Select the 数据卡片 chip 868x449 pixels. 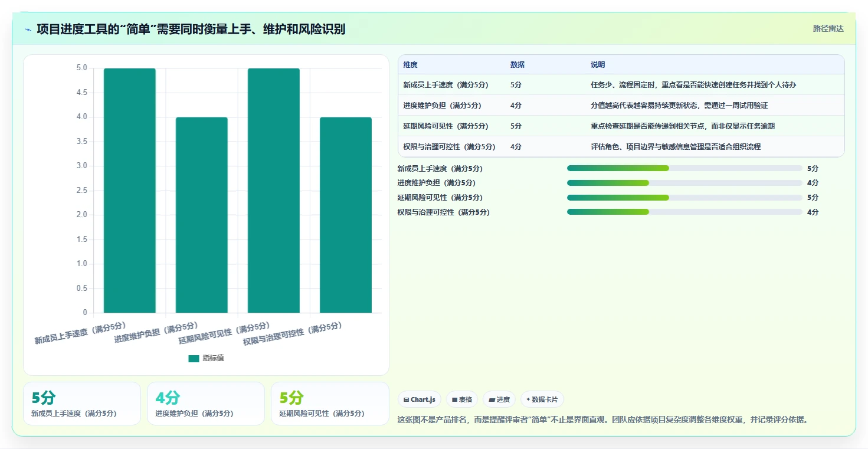click(542, 399)
